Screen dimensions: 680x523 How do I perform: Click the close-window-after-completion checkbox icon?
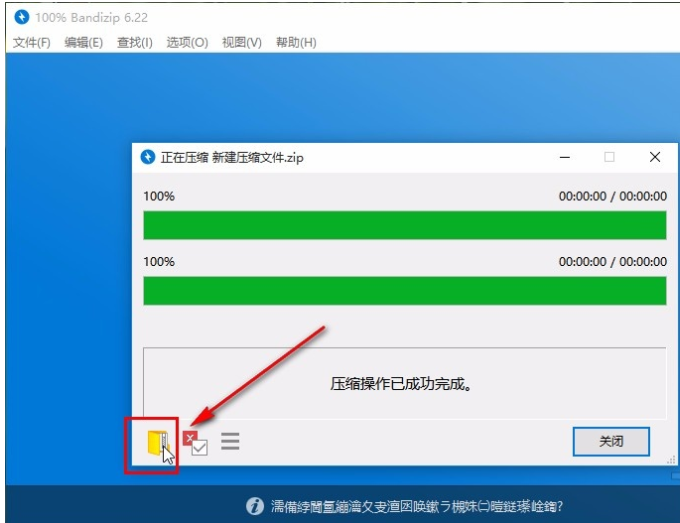pos(195,443)
